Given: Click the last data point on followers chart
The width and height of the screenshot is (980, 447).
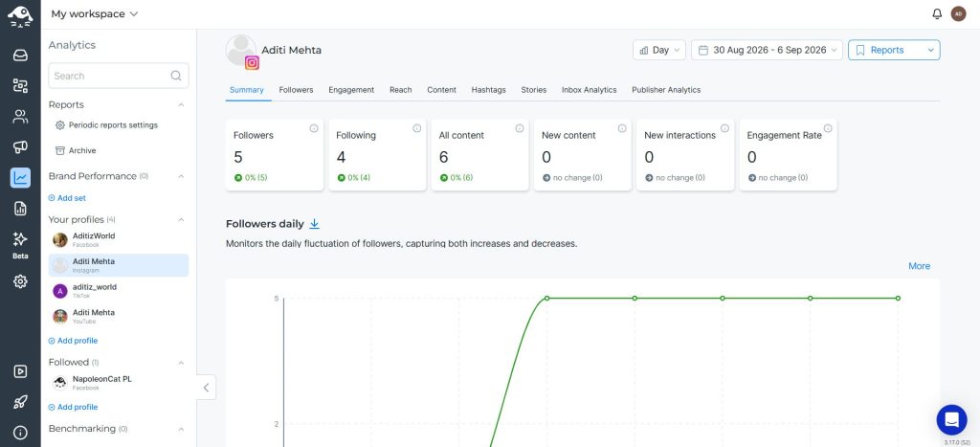Looking at the screenshot, I should (898, 299).
